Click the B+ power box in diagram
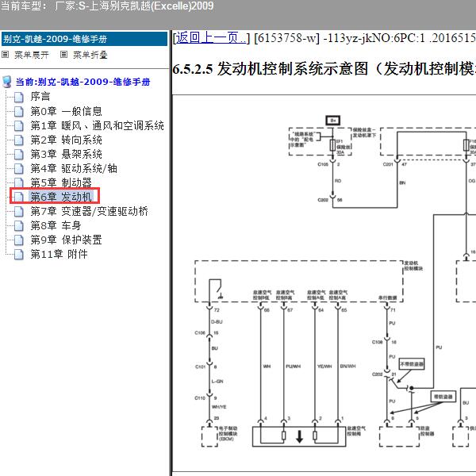 (x=332, y=121)
